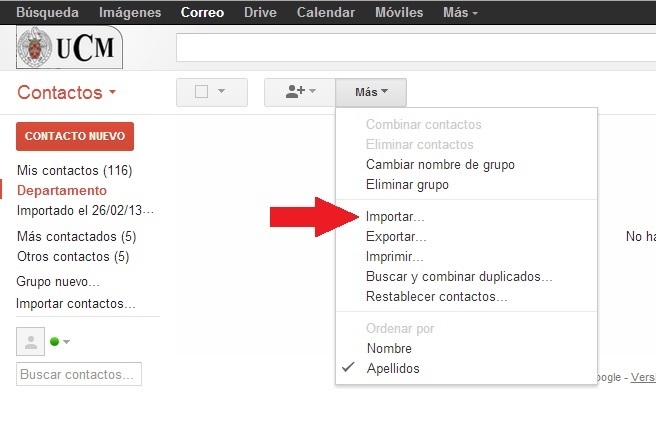This screenshot has width=656, height=424.
Task: Select Buscar y combinar duplicados...
Action: click(459, 277)
